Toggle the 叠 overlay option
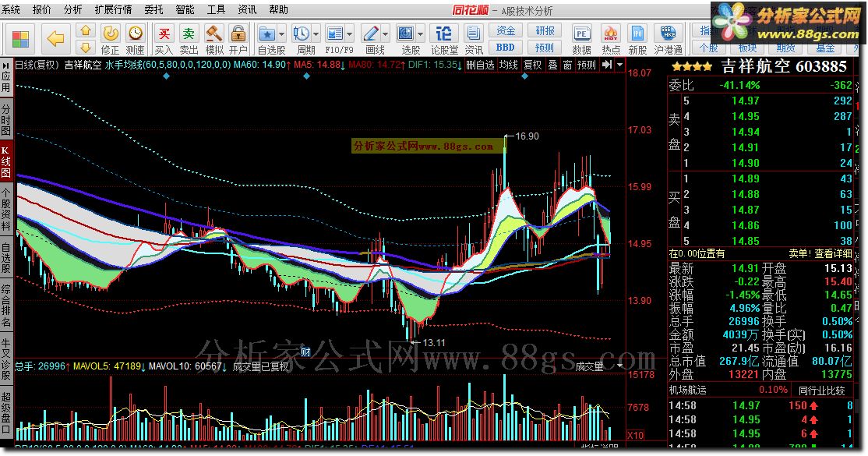 [x=553, y=65]
